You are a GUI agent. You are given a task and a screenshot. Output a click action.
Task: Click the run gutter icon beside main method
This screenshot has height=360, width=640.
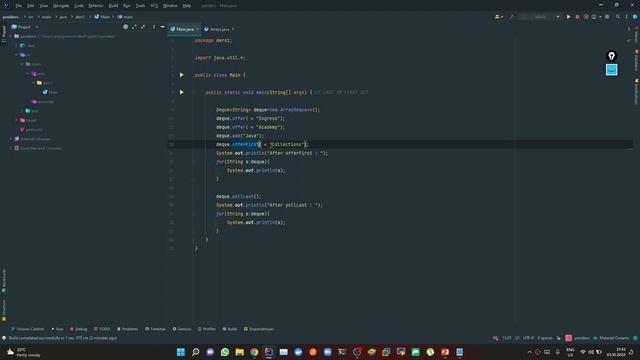click(x=182, y=92)
